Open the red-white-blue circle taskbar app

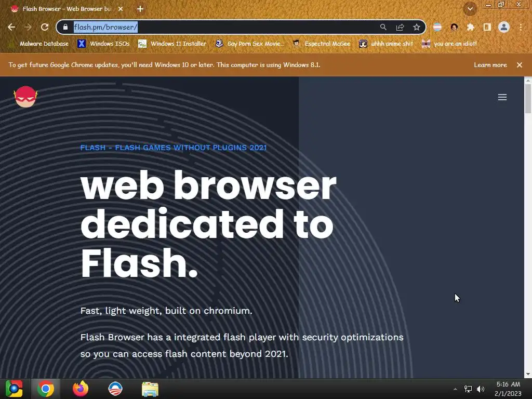click(115, 389)
